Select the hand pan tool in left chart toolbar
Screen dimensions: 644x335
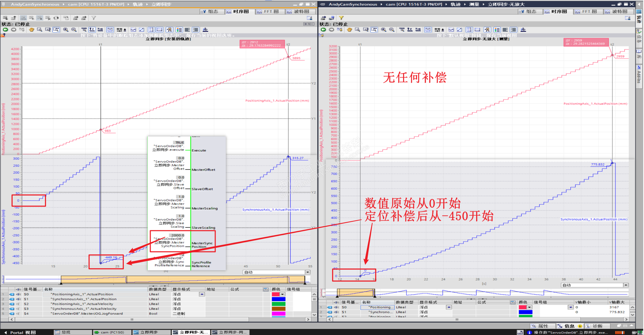coord(32,30)
